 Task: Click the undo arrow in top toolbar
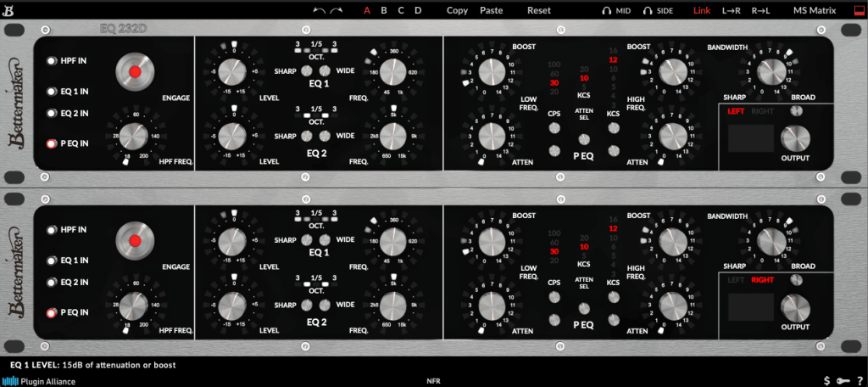pyautogui.click(x=319, y=10)
